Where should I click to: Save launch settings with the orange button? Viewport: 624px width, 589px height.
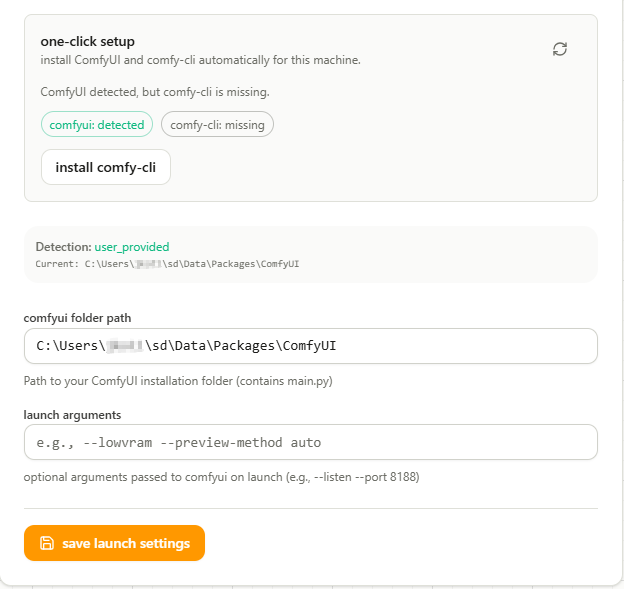114,543
